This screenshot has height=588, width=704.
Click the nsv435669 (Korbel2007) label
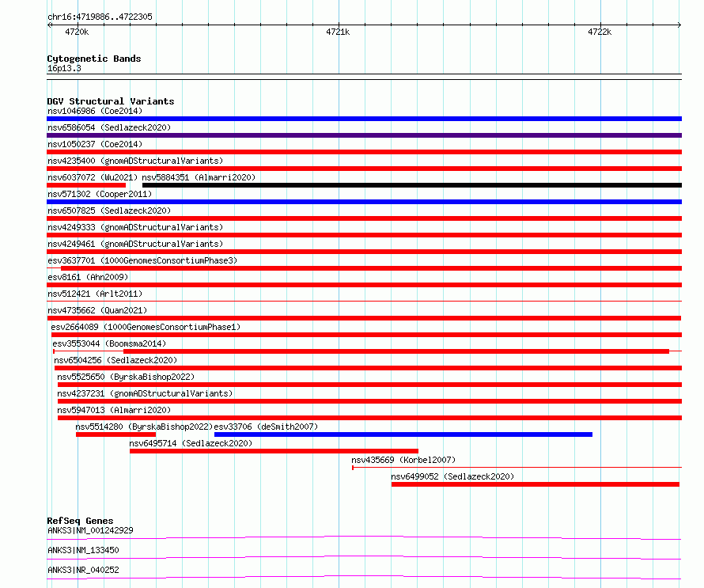click(x=403, y=460)
